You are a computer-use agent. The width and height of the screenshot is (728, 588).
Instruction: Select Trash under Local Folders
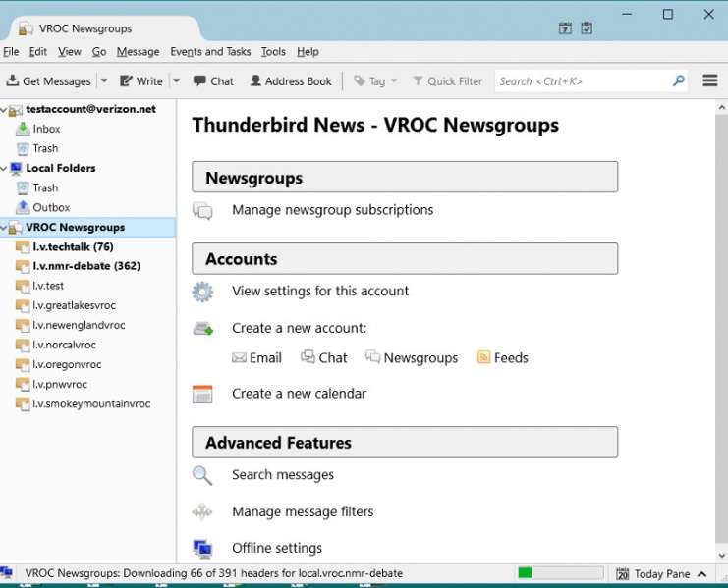(x=45, y=187)
